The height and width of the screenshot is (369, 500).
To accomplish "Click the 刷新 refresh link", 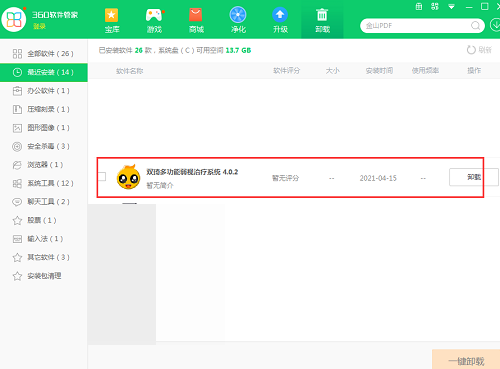I will [x=479, y=50].
